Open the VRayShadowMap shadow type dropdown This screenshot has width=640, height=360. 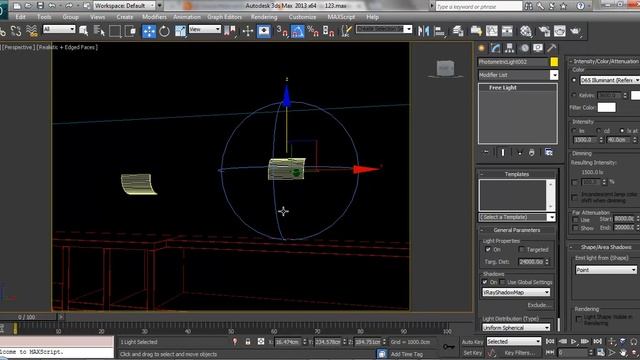point(516,292)
